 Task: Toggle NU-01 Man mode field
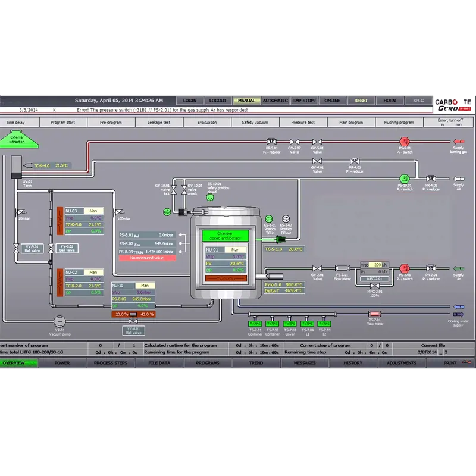click(x=235, y=250)
